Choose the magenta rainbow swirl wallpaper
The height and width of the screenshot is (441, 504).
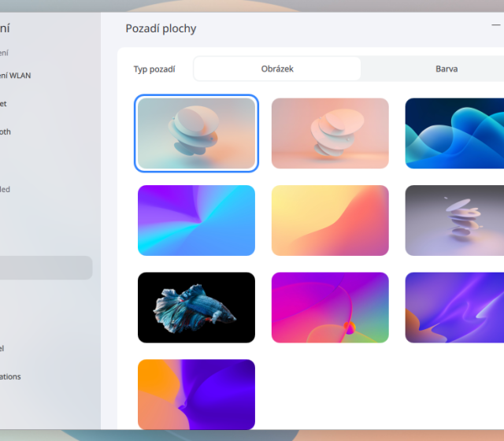click(330, 308)
